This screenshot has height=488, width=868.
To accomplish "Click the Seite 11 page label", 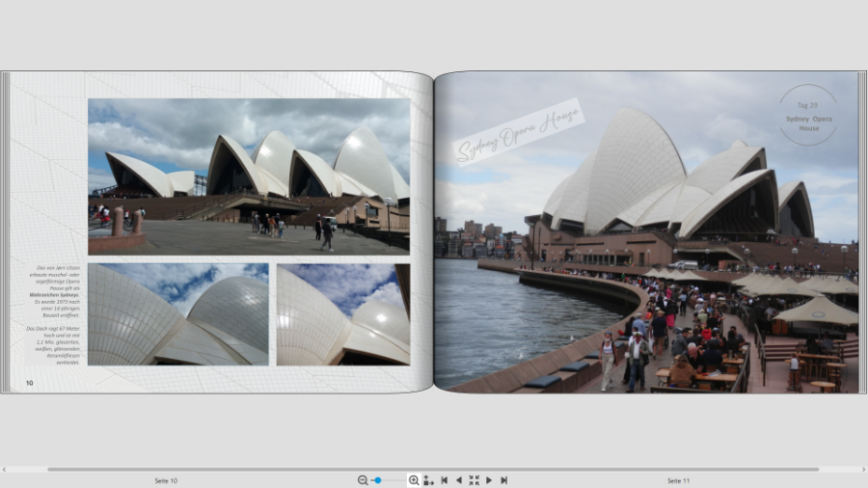I will click(678, 480).
